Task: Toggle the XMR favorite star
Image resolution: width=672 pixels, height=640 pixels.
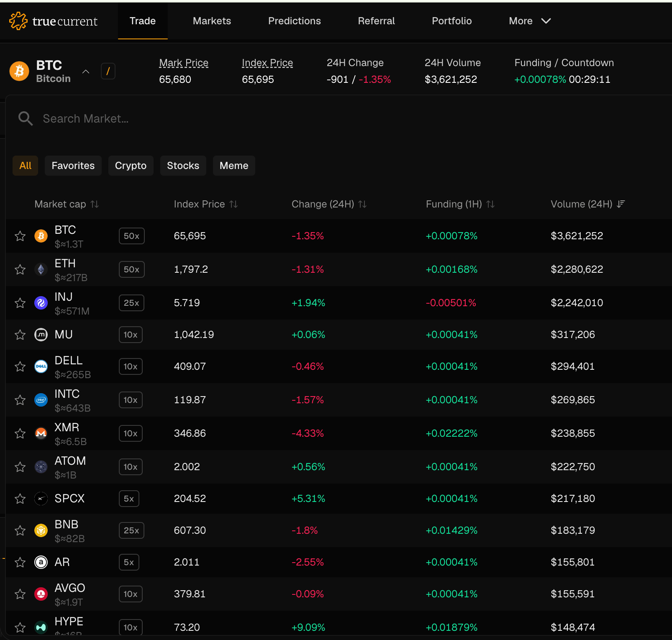Action: tap(20, 433)
